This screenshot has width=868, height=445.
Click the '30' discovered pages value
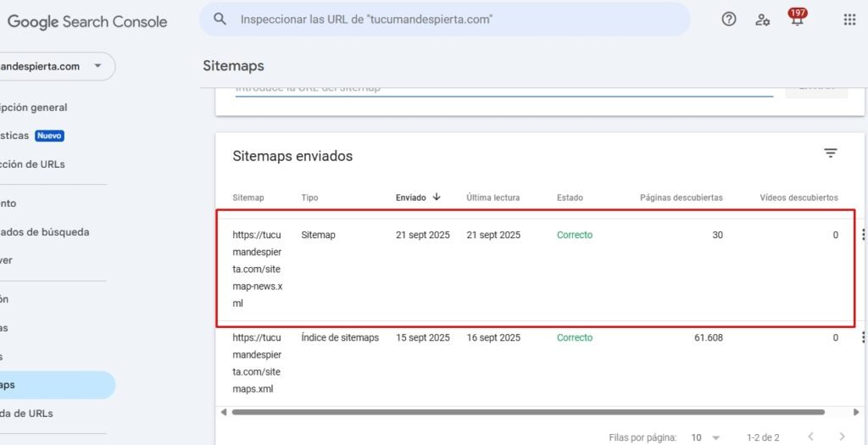[x=717, y=236]
